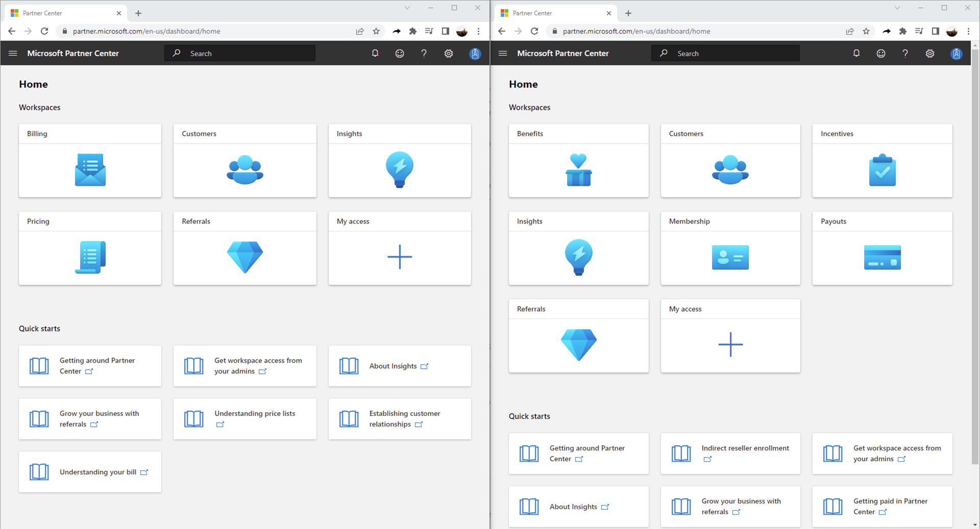980x529 pixels.
Task: Click Search field in left Partner Center
Action: [240, 53]
